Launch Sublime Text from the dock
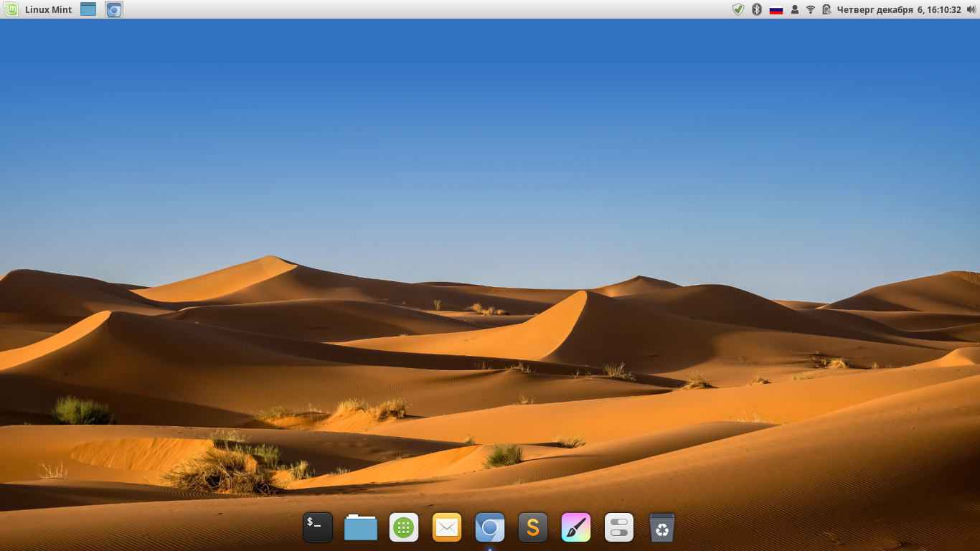 [x=533, y=527]
